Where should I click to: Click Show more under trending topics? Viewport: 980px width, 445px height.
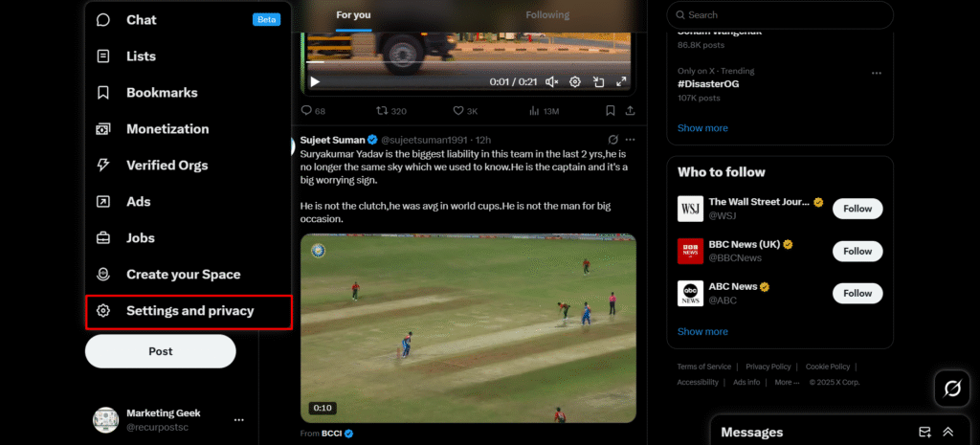click(x=702, y=128)
